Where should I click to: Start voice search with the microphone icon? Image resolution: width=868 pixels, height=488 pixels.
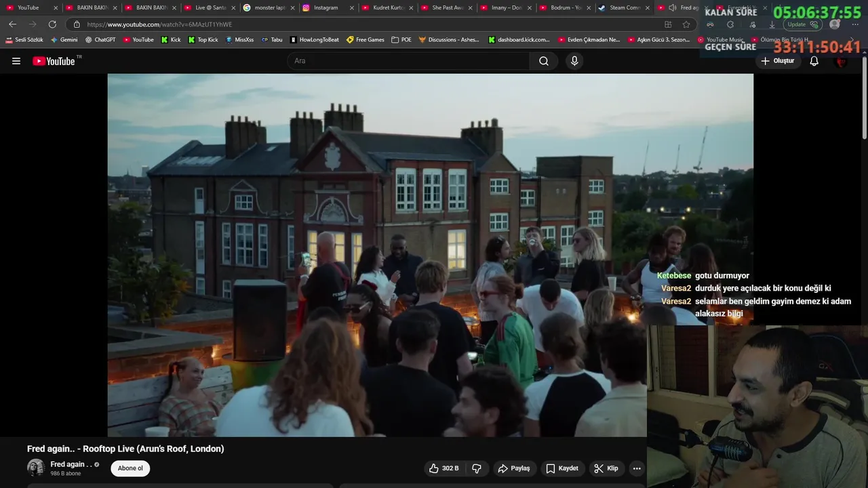pyautogui.click(x=574, y=61)
